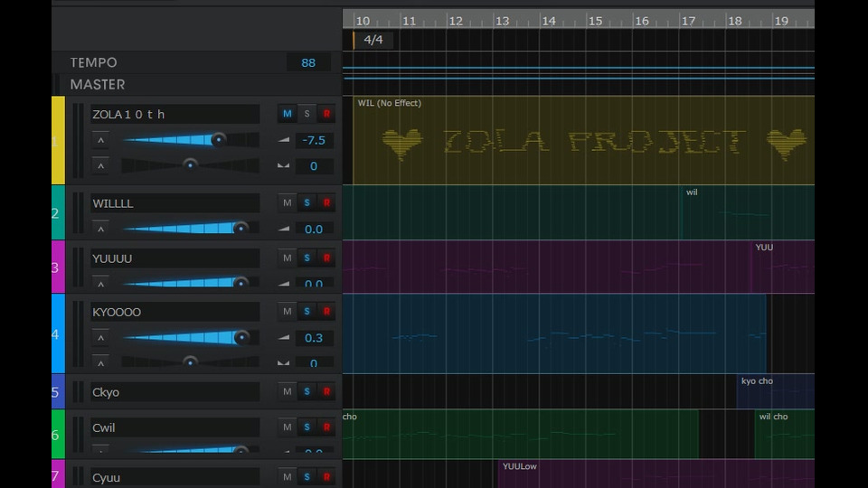This screenshot has width=868, height=488.
Task: Mute the KYOOOO track
Action: 287,312
